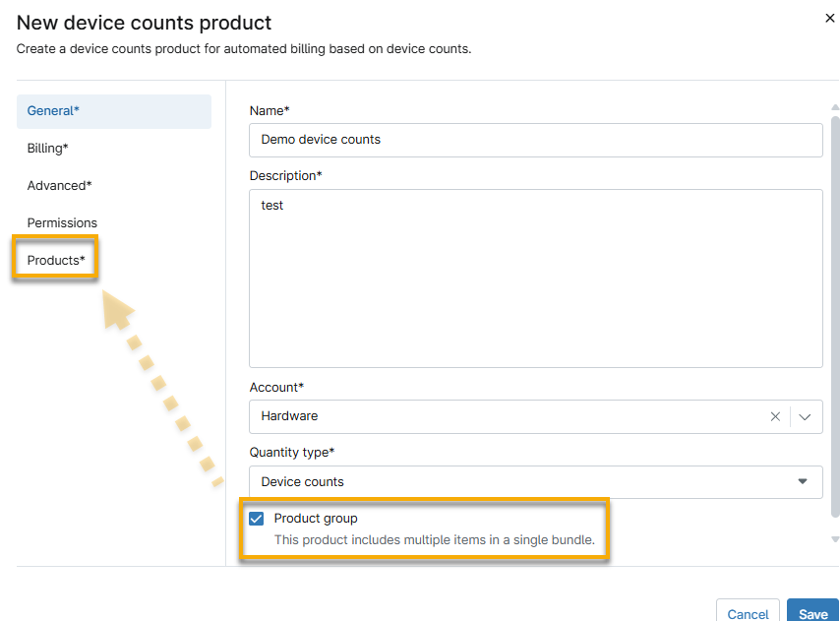Close the New device counts product dialog
Image resolution: width=840 pixels, height=621 pixels.
pyautogui.click(x=829, y=18)
